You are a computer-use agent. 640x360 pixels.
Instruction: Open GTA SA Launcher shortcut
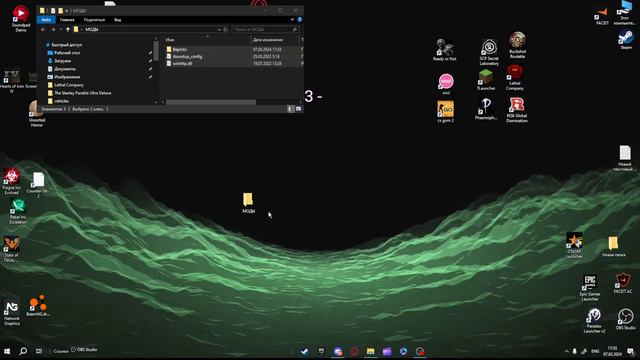574,245
